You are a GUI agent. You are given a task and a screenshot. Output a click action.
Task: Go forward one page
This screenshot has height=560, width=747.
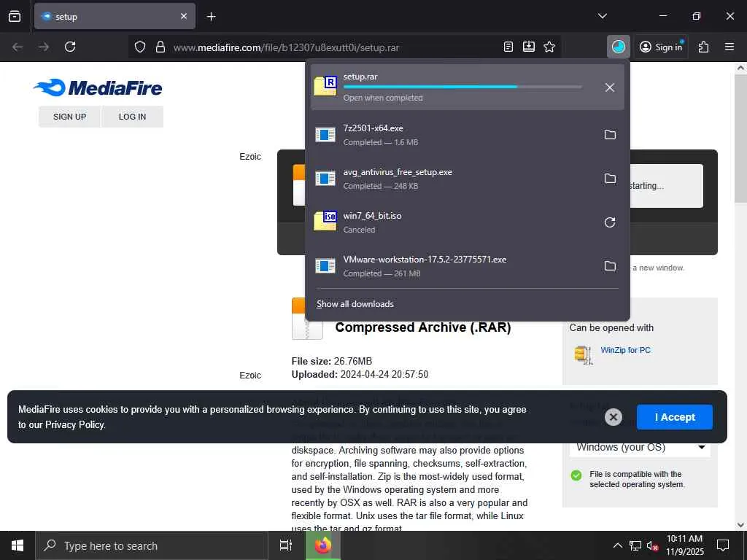[x=44, y=47]
